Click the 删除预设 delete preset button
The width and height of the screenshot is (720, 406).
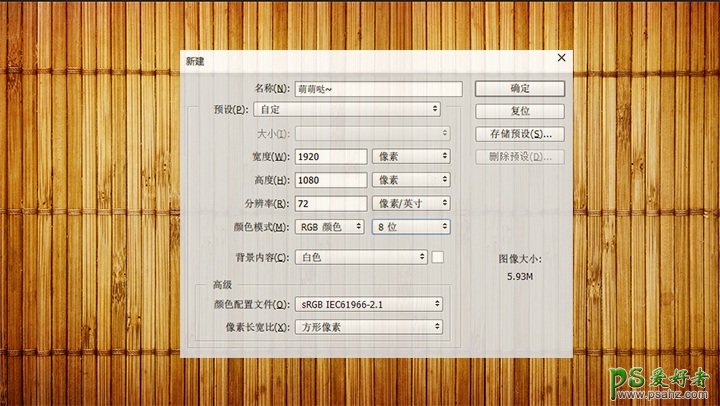tap(519, 156)
